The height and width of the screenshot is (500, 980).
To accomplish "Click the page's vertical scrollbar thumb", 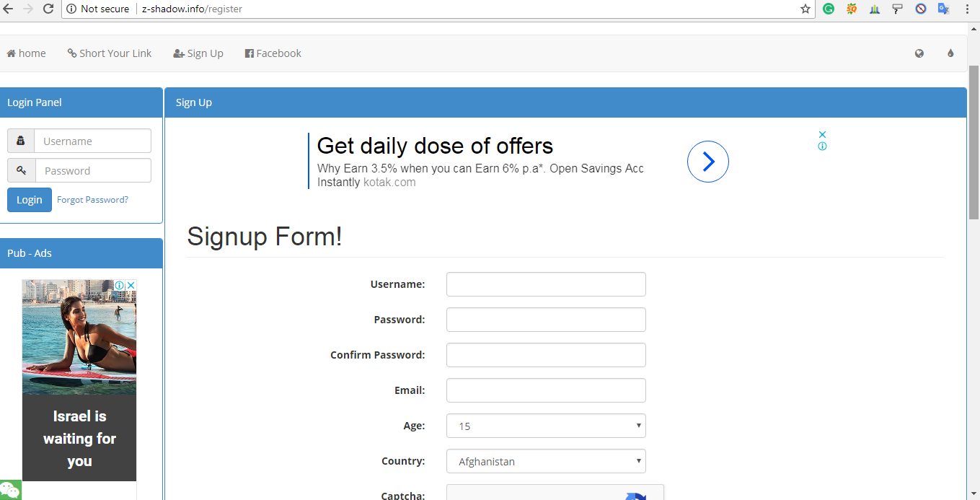I will pyautogui.click(x=974, y=141).
